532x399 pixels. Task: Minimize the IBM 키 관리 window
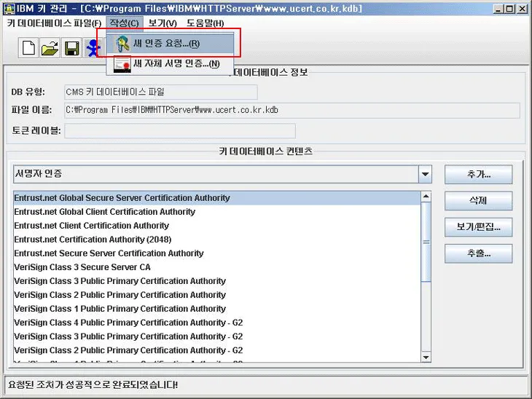[498, 9]
